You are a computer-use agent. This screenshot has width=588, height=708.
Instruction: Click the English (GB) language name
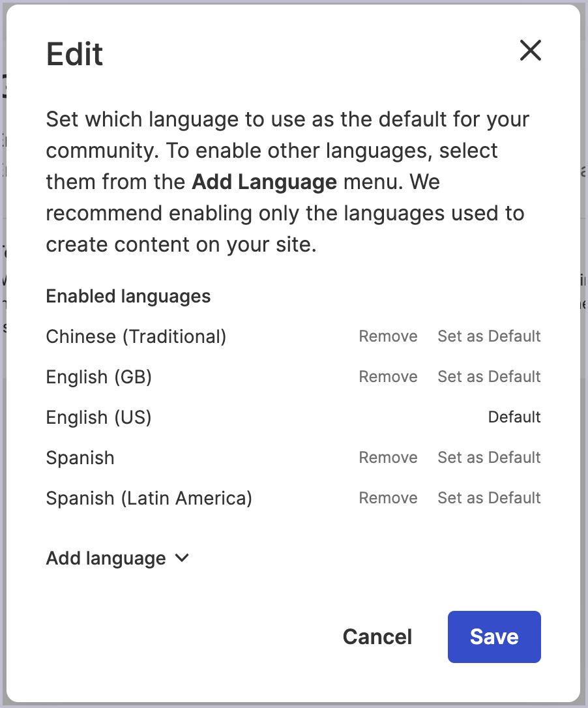point(99,377)
